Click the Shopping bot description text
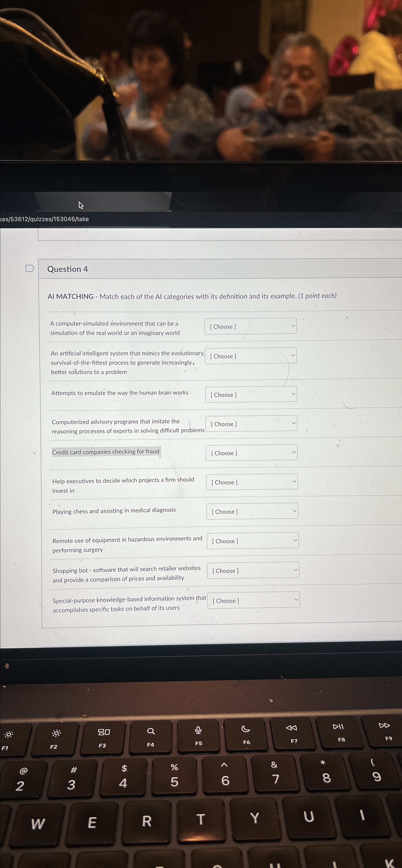The width and height of the screenshot is (402, 868). coord(127,573)
